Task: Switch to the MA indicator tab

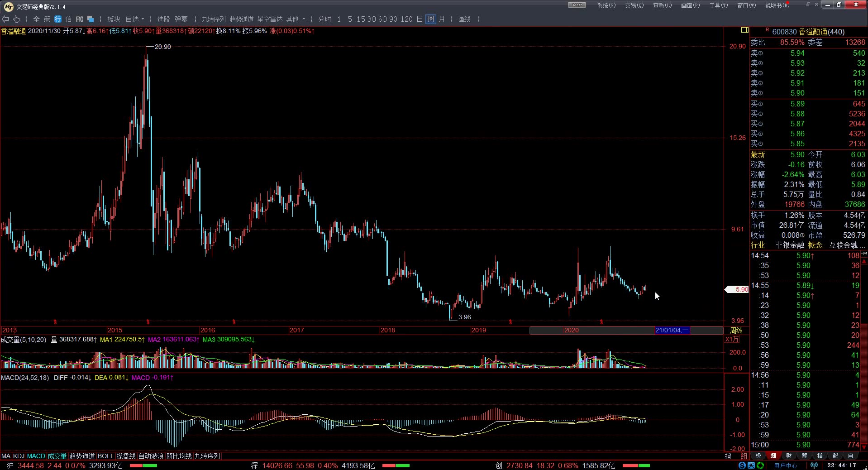Action: click(6, 456)
